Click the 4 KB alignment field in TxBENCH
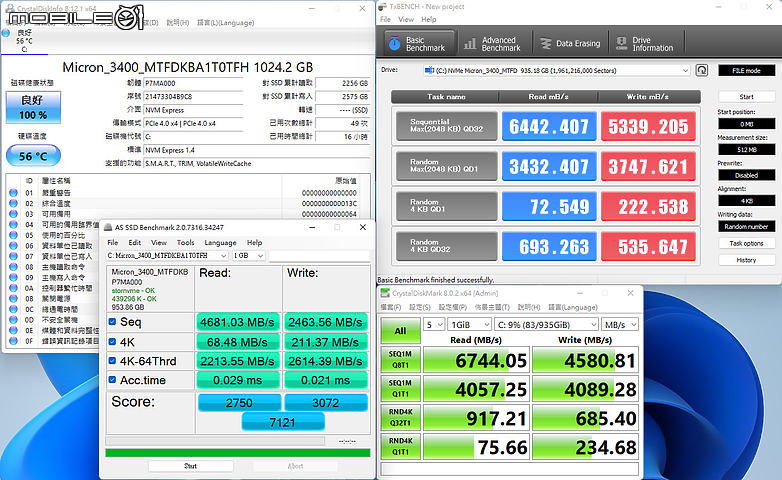The width and height of the screenshot is (782, 480). click(x=746, y=201)
